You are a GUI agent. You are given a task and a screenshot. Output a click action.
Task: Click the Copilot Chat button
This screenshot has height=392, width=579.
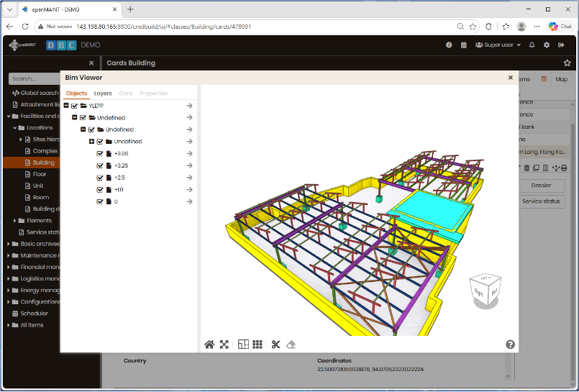pos(560,27)
